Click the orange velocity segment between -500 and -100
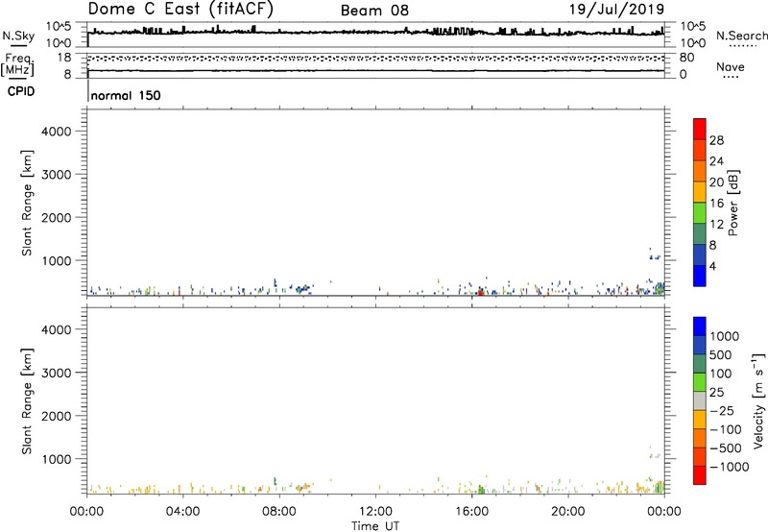 coord(700,438)
